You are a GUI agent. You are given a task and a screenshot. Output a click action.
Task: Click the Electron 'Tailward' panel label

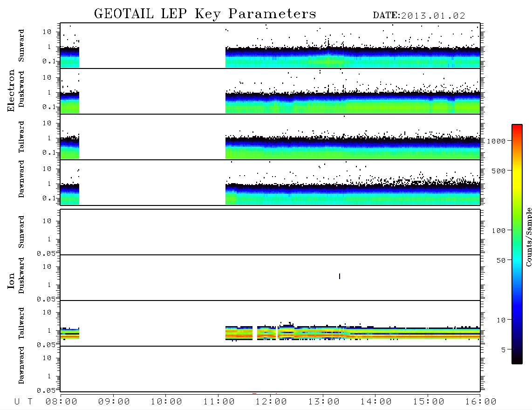[21, 137]
